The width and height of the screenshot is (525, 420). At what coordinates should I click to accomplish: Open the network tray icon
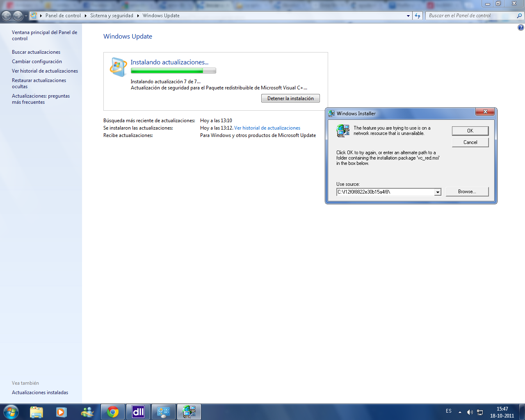tap(480, 412)
